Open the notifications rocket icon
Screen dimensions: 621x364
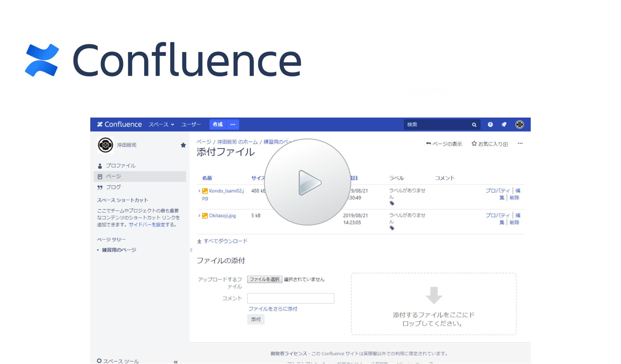[x=504, y=125]
